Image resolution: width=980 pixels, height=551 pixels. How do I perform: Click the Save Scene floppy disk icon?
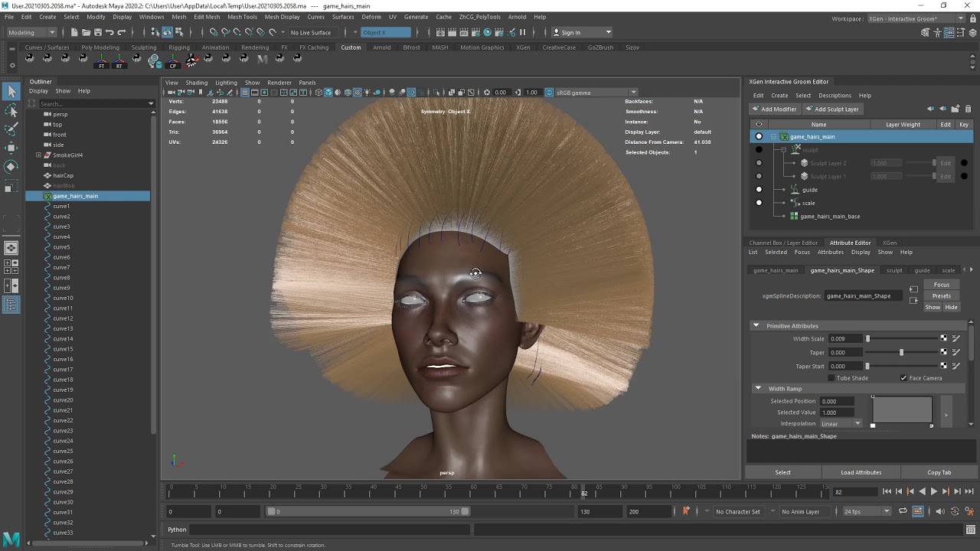click(x=97, y=32)
